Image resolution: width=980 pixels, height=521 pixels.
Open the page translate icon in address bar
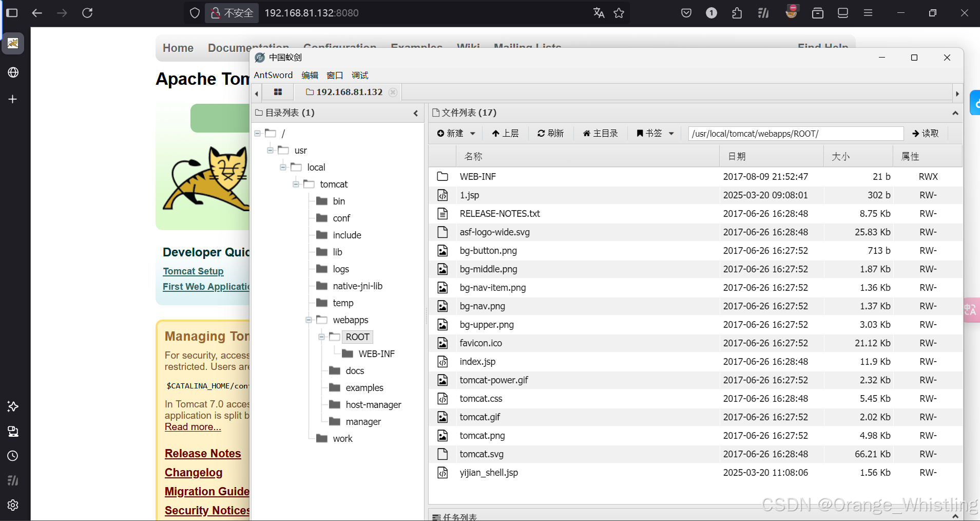[x=599, y=13]
